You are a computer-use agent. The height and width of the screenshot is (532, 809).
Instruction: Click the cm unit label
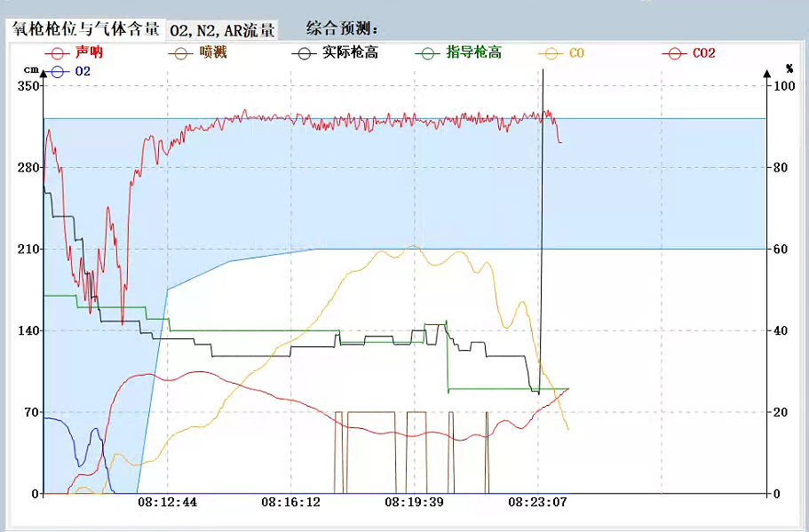31,69
